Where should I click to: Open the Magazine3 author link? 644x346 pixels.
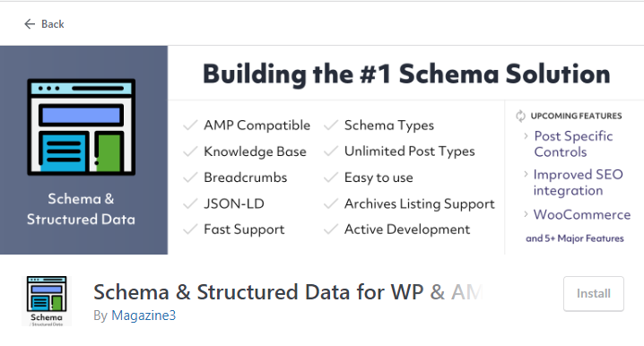(x=144, y=316)
